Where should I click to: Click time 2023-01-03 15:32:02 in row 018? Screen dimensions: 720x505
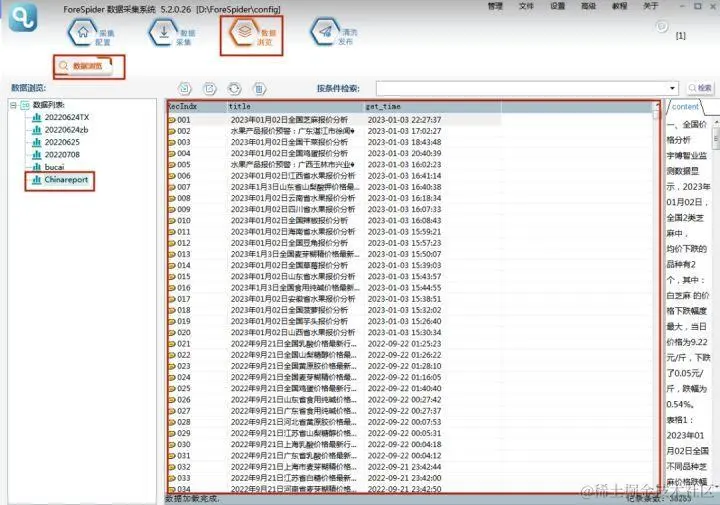[405, 310]
